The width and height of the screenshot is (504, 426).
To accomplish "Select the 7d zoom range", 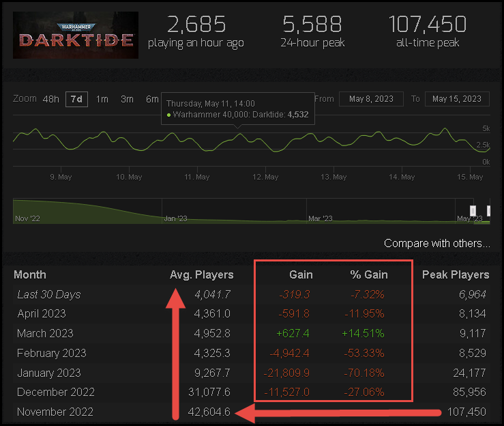I will (76, 99).
